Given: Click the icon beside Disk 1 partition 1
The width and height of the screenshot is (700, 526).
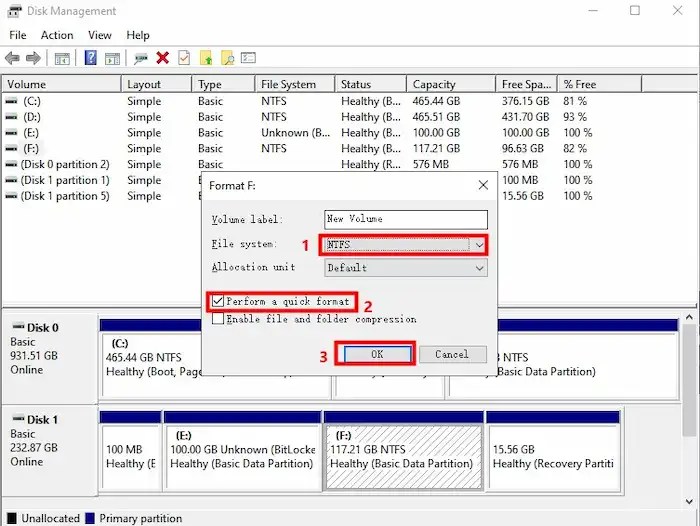Looking at the screenshot, I should tap(11, 180).
